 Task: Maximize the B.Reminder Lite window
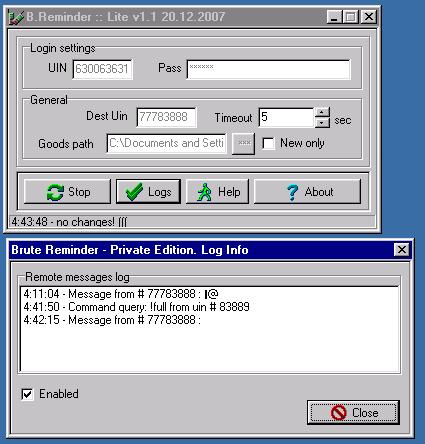350,17
